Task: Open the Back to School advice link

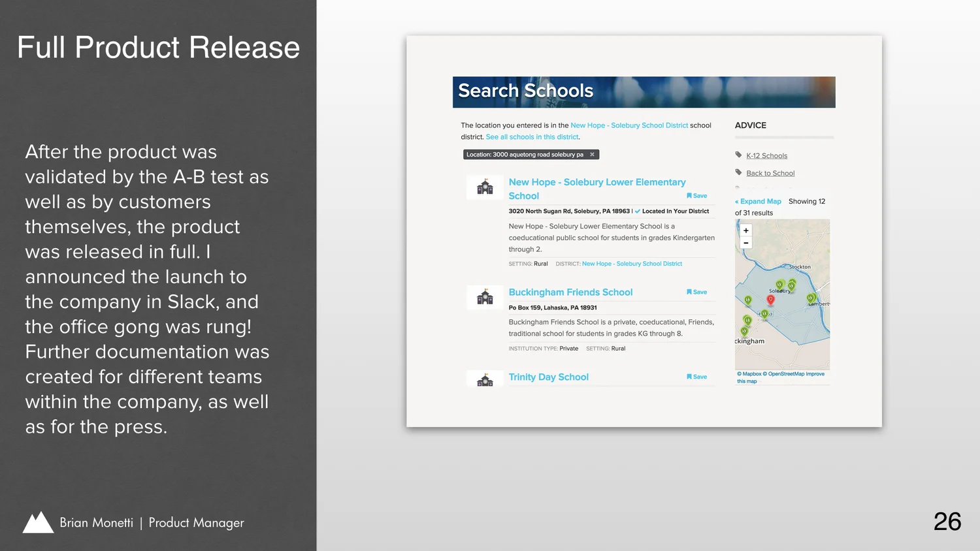Action: click(x=770, y=173)
